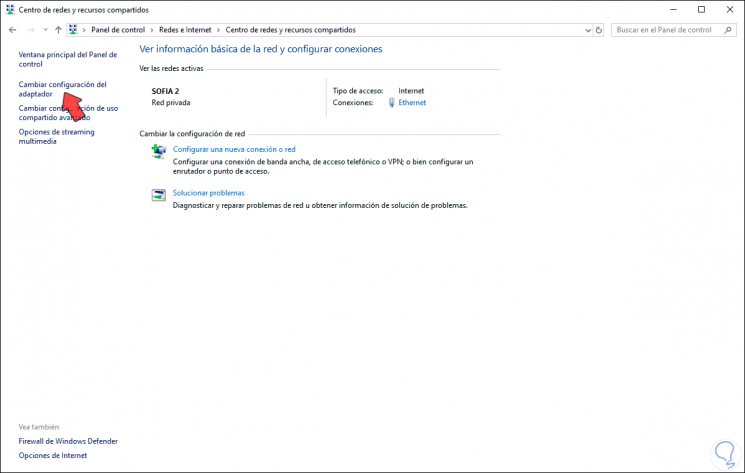Go to Redes e Internet breadcrumb

pos(185,29)
